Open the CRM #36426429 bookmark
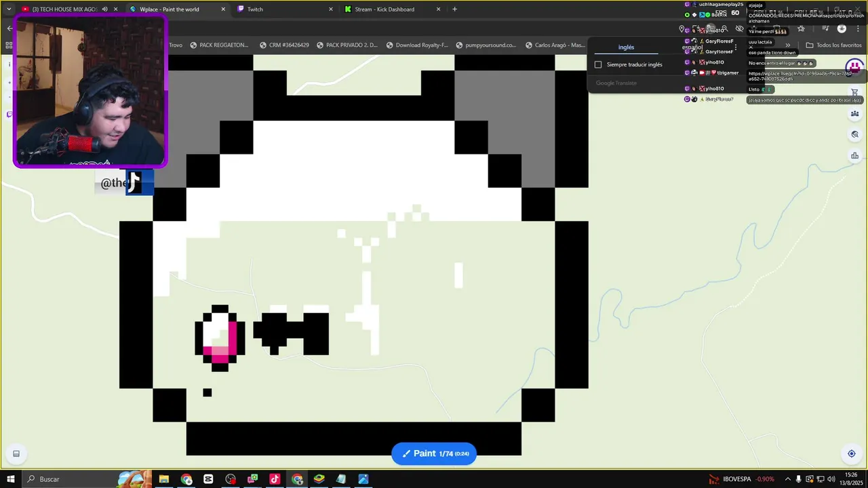The height and width of the screenshot is (488, 868). coord(284,45)
